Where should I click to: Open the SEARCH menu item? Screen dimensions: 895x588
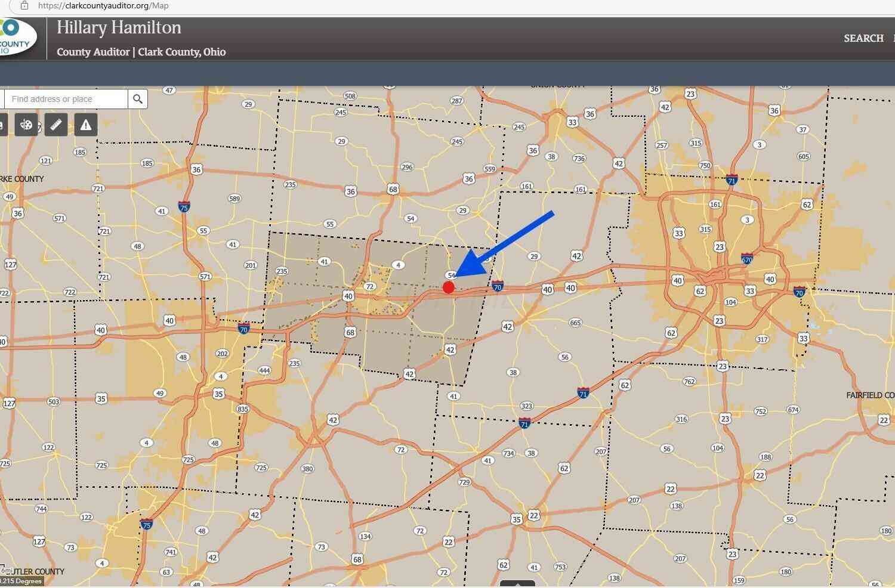coord(863,38)
